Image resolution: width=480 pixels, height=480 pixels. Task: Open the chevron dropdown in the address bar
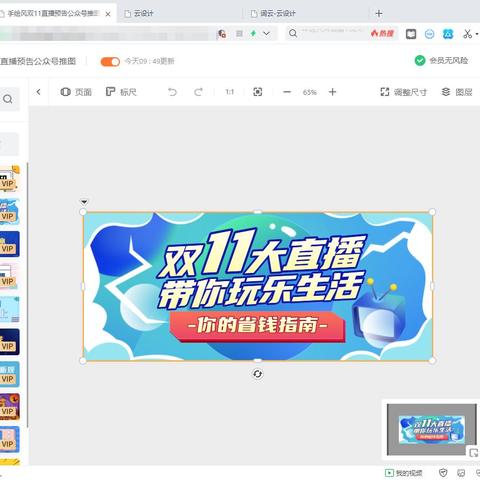pos(266,33)
